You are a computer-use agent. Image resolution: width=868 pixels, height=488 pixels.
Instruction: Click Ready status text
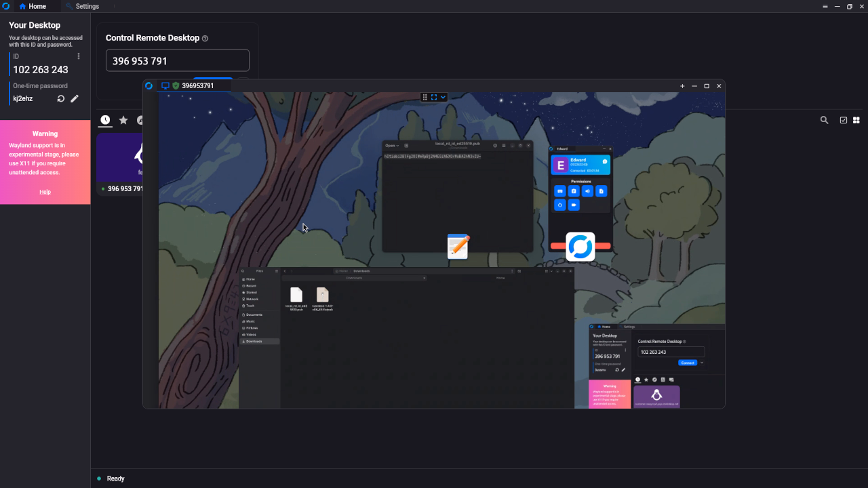pos(116,479)
